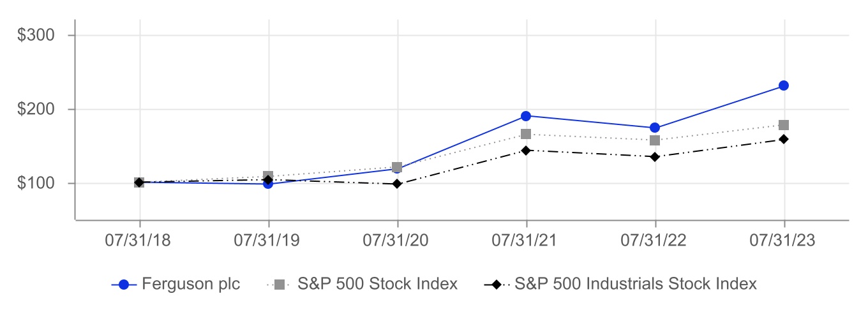Click the Ferguson plc point at 07/31/19
The image size is (868, 319).
pos(268,184)
